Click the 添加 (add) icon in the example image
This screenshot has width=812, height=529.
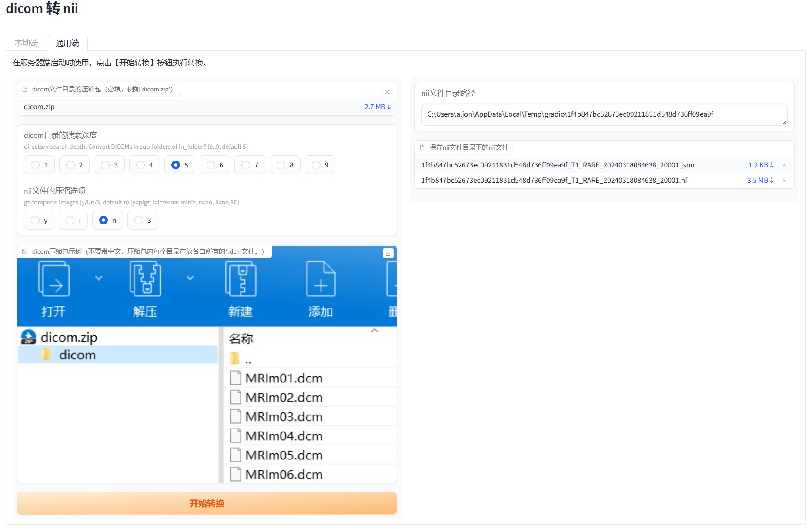321,279
